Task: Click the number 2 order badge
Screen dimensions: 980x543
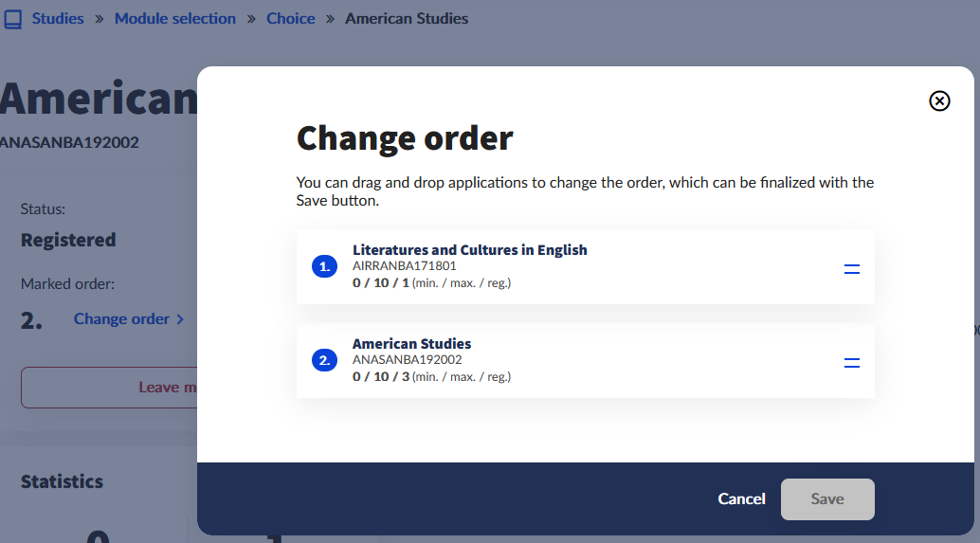Action: tap(324, 360)
